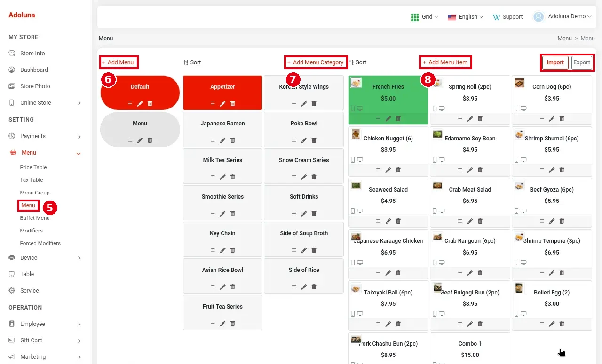Delete the Milk Tea Series category
602x364 pixels.
(x=233, y=177)
